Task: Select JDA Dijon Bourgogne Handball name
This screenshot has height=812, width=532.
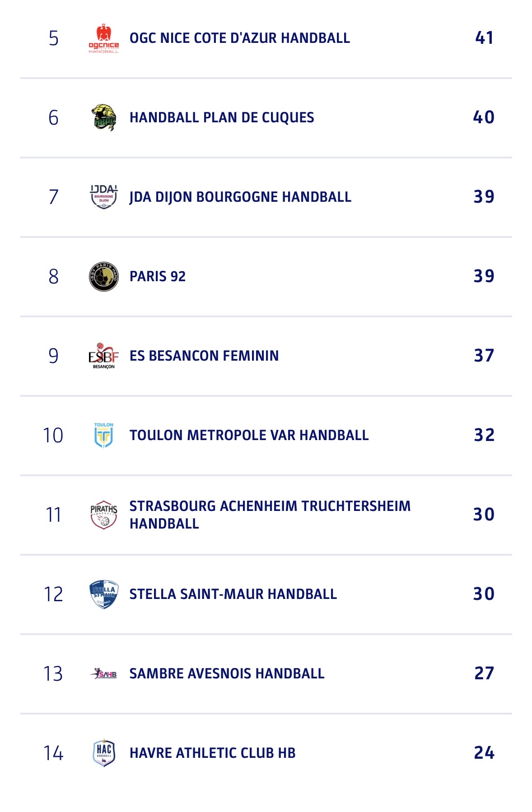Action: click(x=240, y=197)
